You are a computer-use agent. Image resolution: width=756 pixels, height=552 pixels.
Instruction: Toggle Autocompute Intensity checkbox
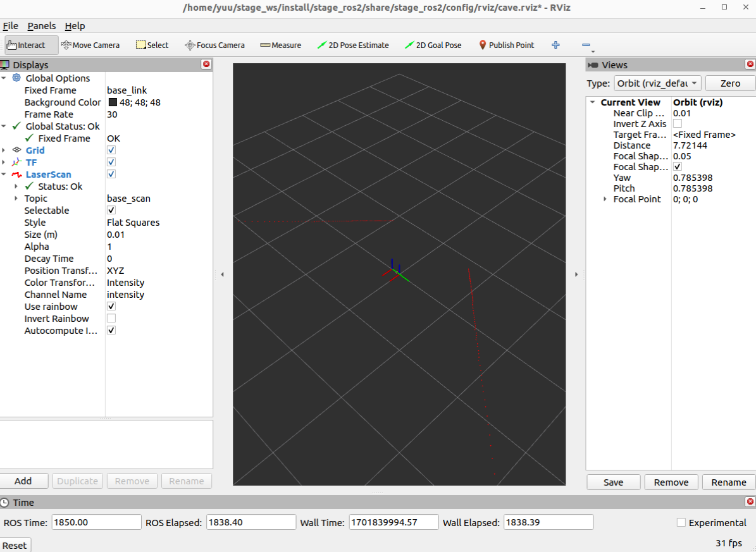(111, 330)
